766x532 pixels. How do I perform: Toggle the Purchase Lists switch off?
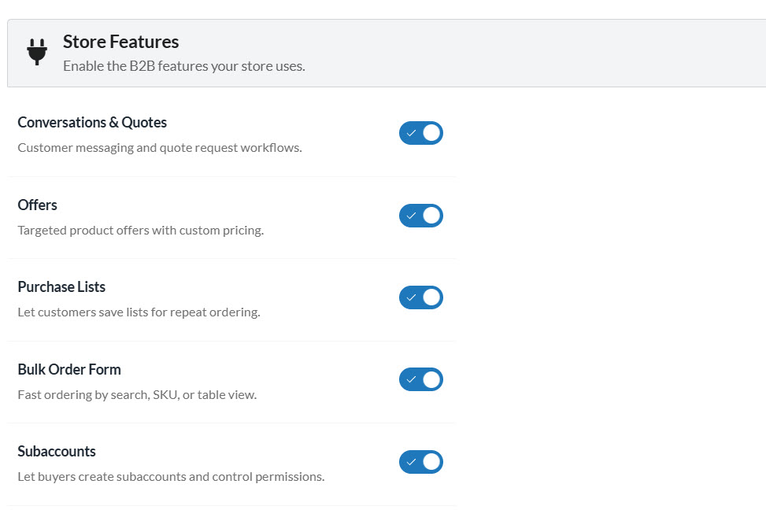[x=420, y=297]
